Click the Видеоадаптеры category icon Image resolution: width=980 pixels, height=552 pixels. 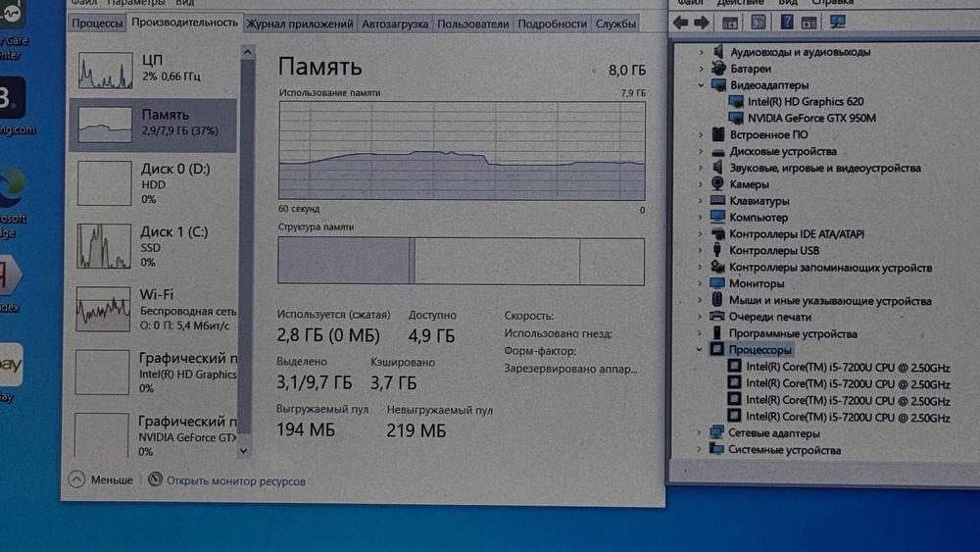pyautogui.click(x=718, y=85)
